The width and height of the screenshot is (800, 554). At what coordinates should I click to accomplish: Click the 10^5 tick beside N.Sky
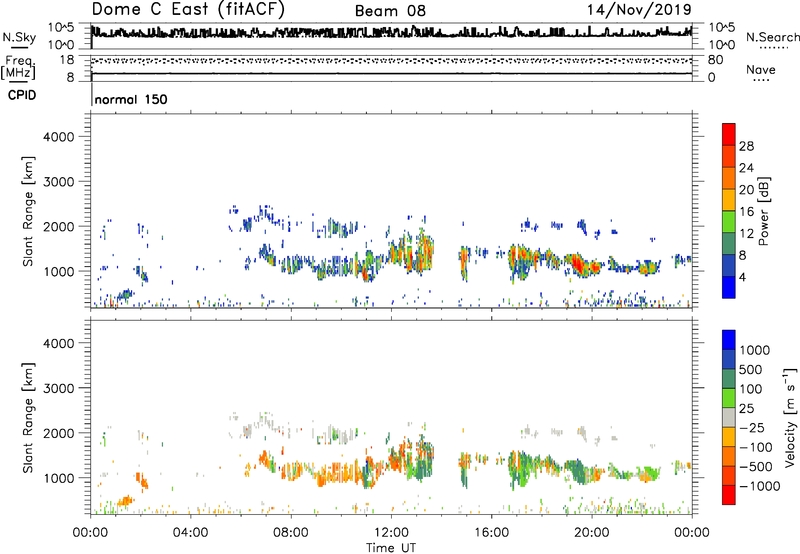[61, 28]
